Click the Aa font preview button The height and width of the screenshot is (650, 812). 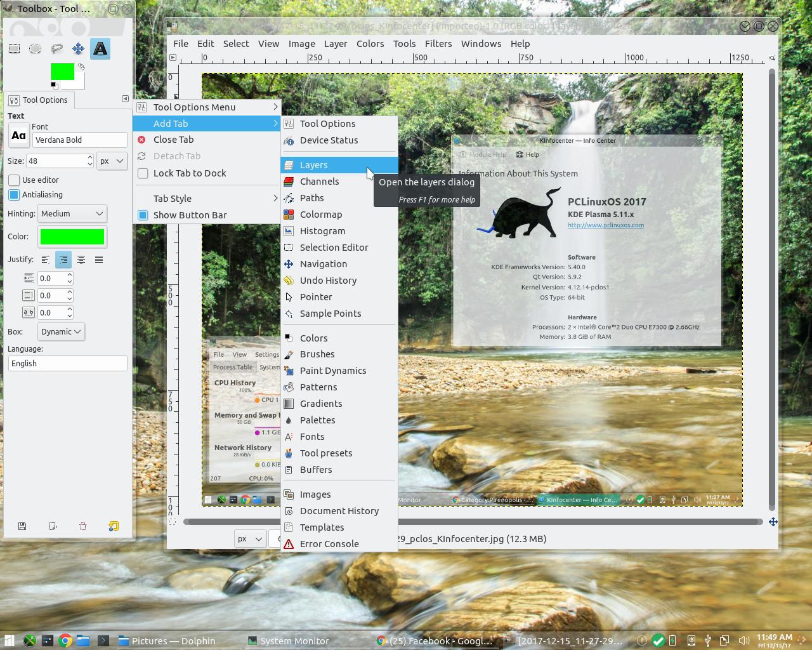(18, 135)
